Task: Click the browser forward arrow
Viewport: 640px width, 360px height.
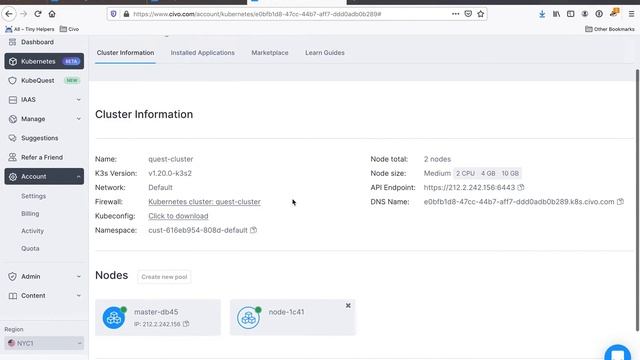Action: tap(24, 14)
